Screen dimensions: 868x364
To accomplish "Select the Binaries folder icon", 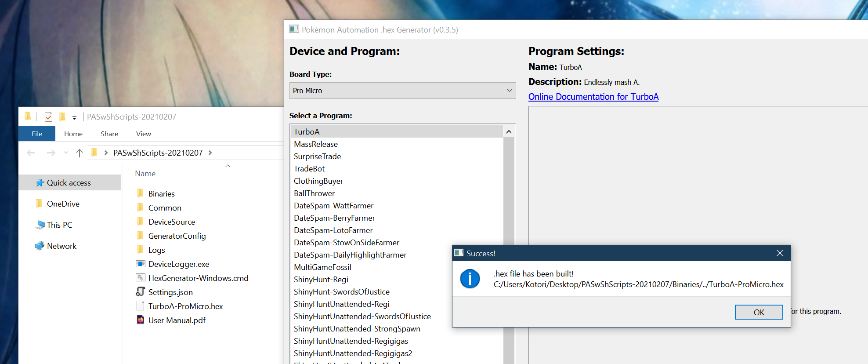I will click(140, 193).
